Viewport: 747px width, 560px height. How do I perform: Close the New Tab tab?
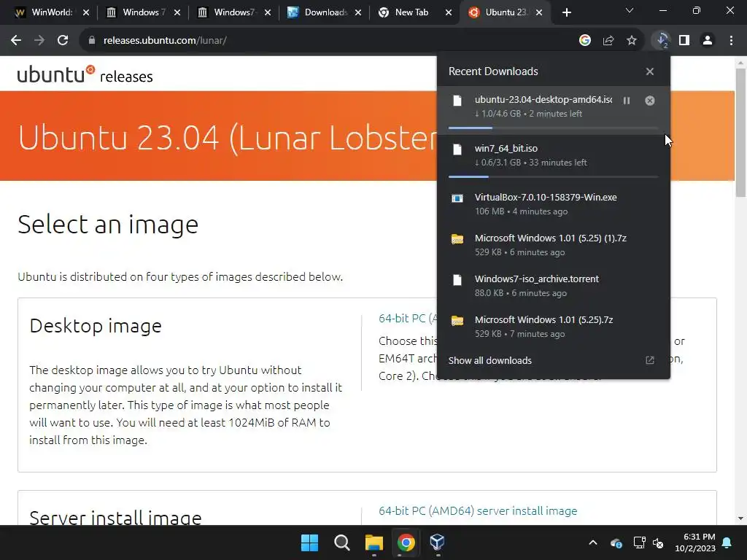(449, 12)
